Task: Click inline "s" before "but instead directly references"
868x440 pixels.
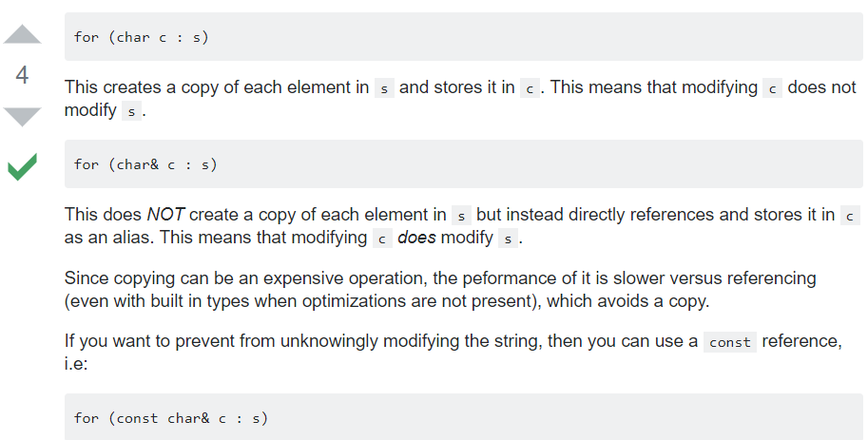Action: (461, 216)
